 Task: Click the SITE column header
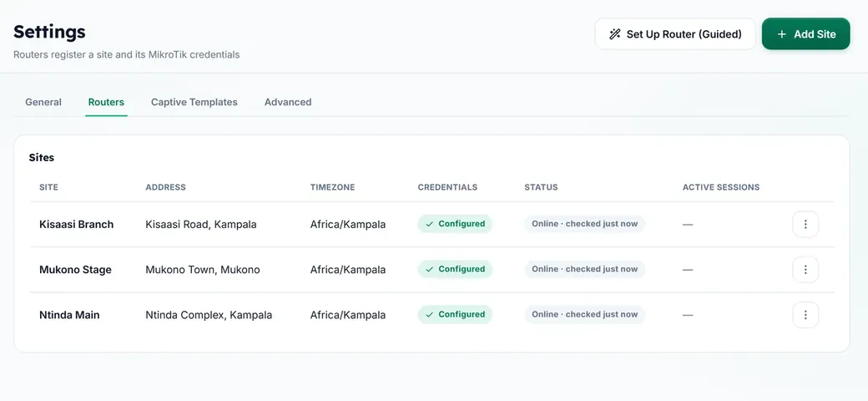pos(48,187)
